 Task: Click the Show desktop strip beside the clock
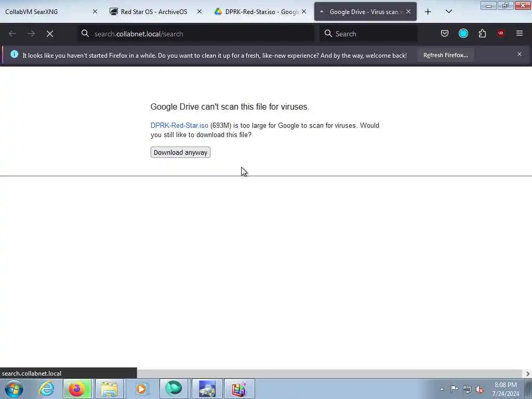528,389
